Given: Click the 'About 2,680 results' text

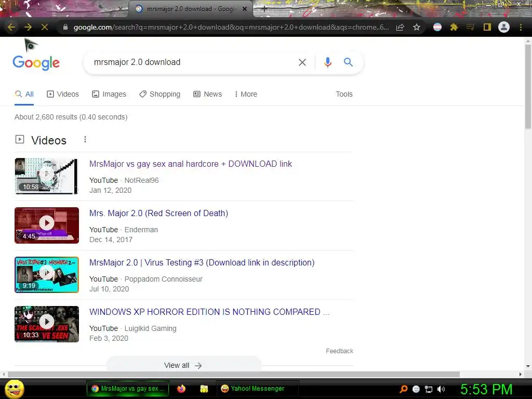Looking at the screenshot, I should [71, 117].
